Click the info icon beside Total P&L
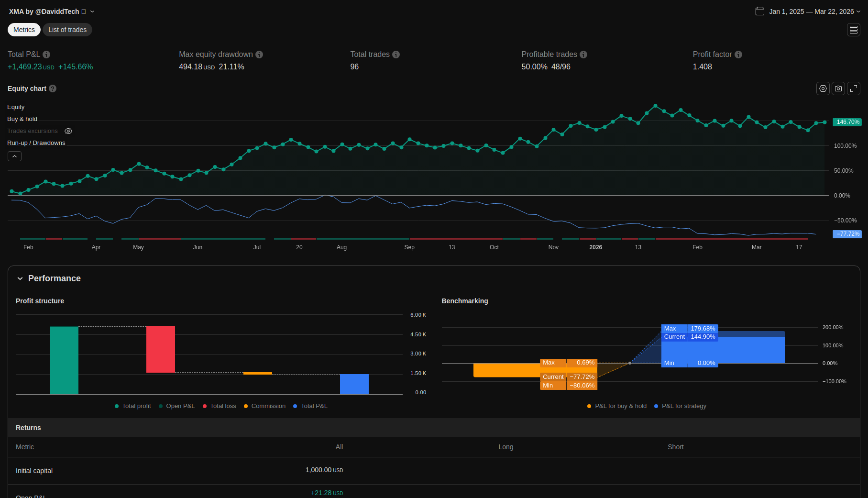 pos(46,55)
